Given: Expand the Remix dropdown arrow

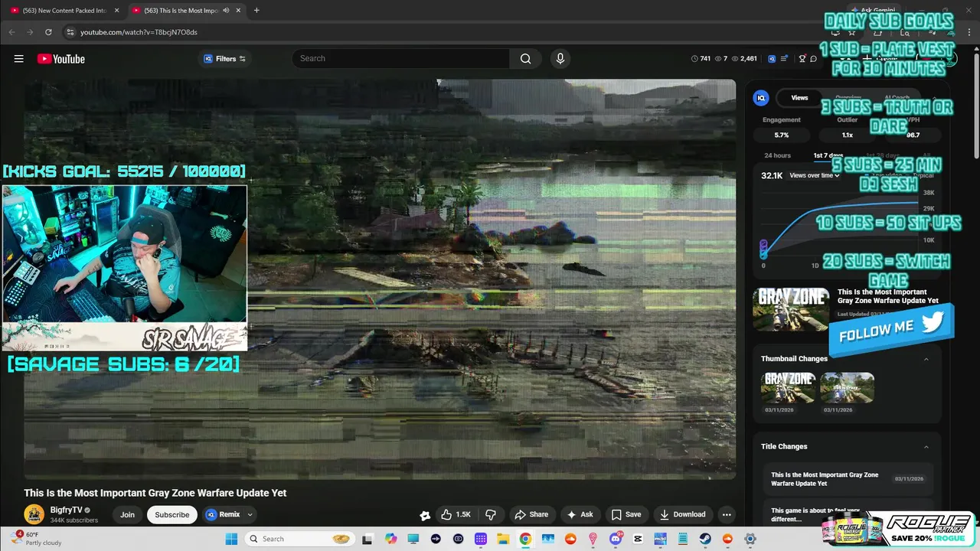Looking at the screenshot, I should (x=250, y=514).
